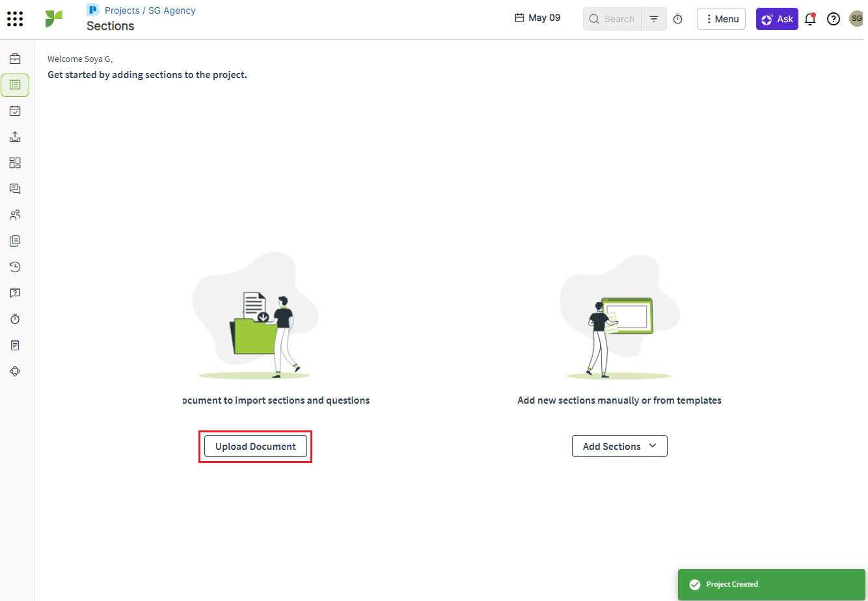The image size is (868, 601).
Task: Open the SG user avatar menu
Action: [x=856, y=19]
